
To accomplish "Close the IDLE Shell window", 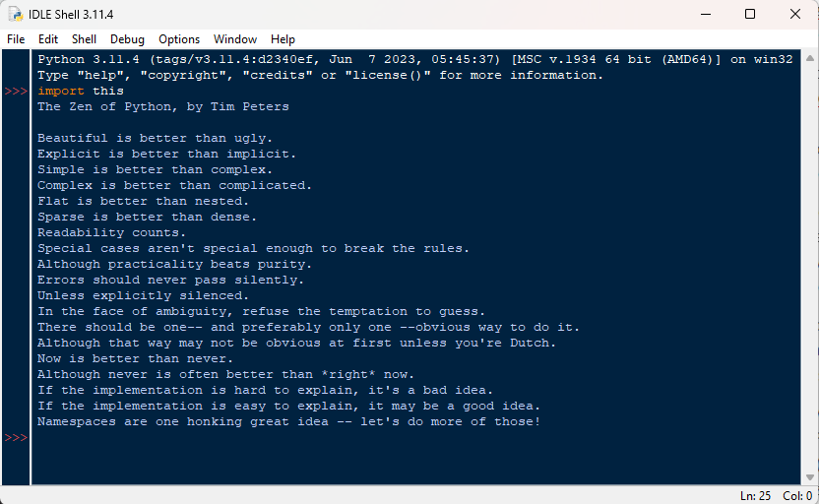I will 795,15.
